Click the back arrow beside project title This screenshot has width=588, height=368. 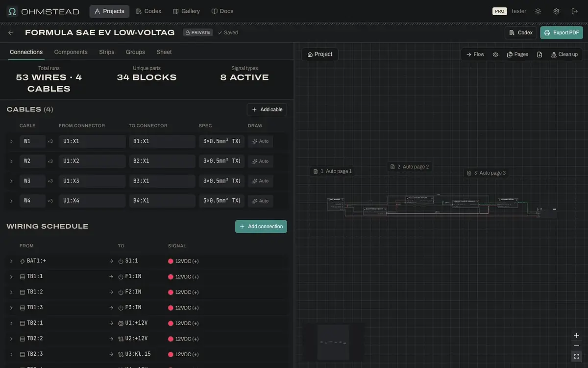coord(10,32)
